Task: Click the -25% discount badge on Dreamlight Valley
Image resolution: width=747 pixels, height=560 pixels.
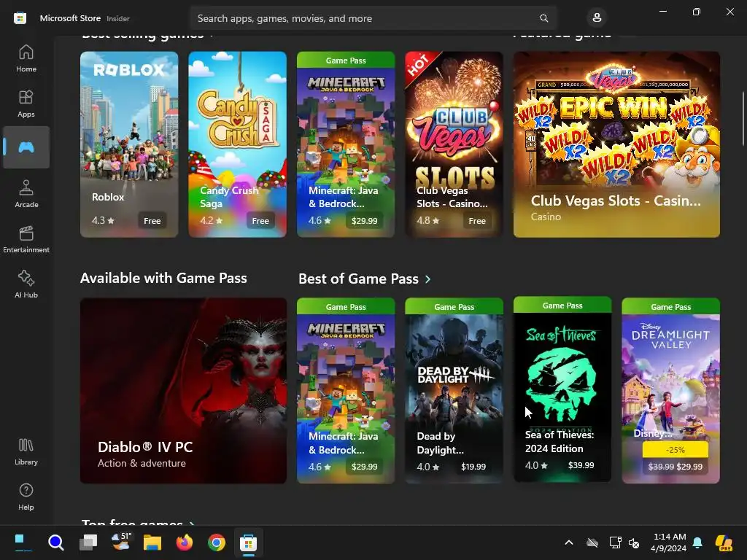Action: (675, 449)
